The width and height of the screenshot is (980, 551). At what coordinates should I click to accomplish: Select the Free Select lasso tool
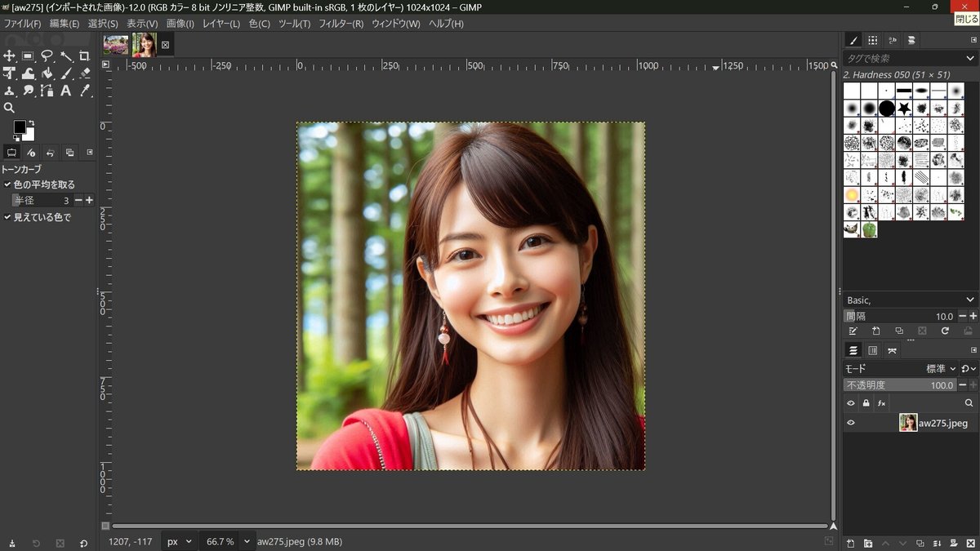point(47,56)
